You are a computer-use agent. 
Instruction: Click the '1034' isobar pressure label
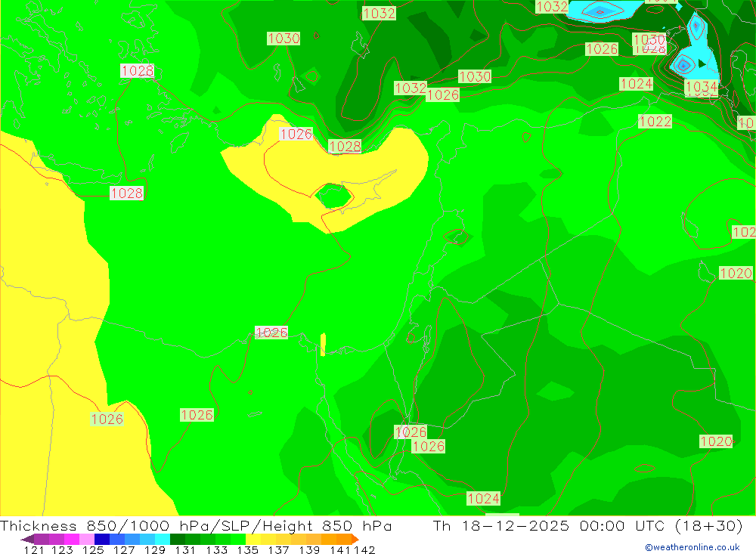point(701,87)
